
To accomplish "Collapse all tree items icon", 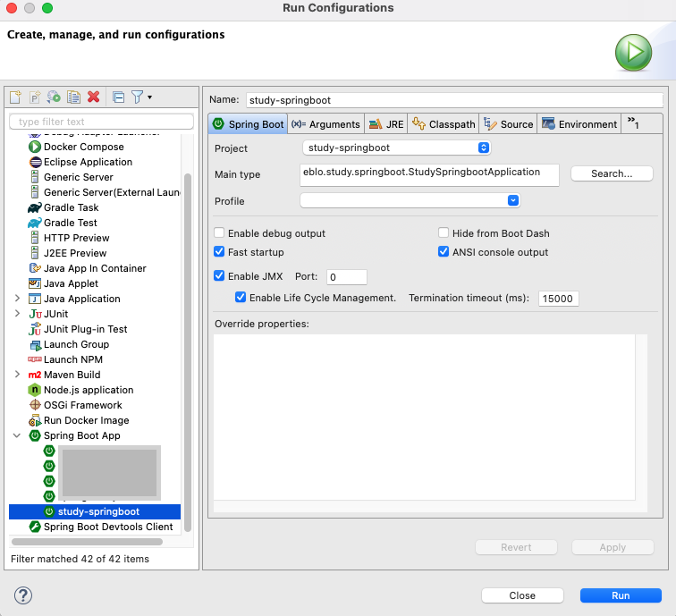I will [119, 97].
